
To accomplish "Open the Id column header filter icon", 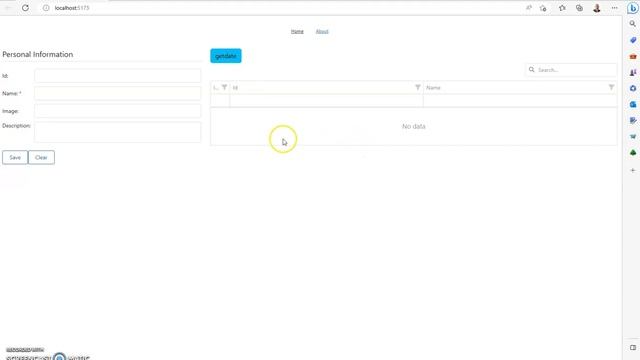I will (x=418, y=87).
